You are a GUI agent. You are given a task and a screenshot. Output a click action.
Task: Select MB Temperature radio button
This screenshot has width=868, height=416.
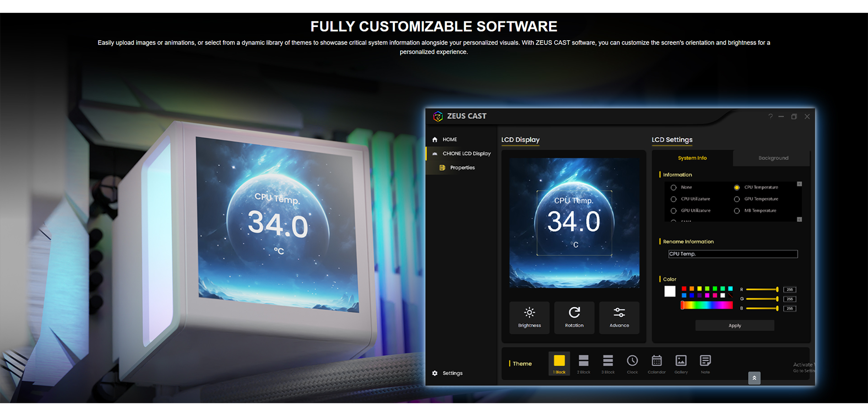click(x=737, y=211)
